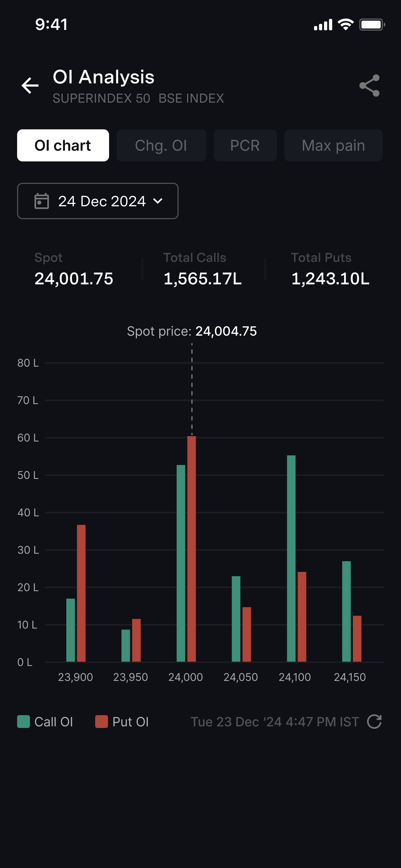Screen dimensions: 401x868
Task: Tap the chevron next to 24 Dec 2024
Action: pos(158,201)
